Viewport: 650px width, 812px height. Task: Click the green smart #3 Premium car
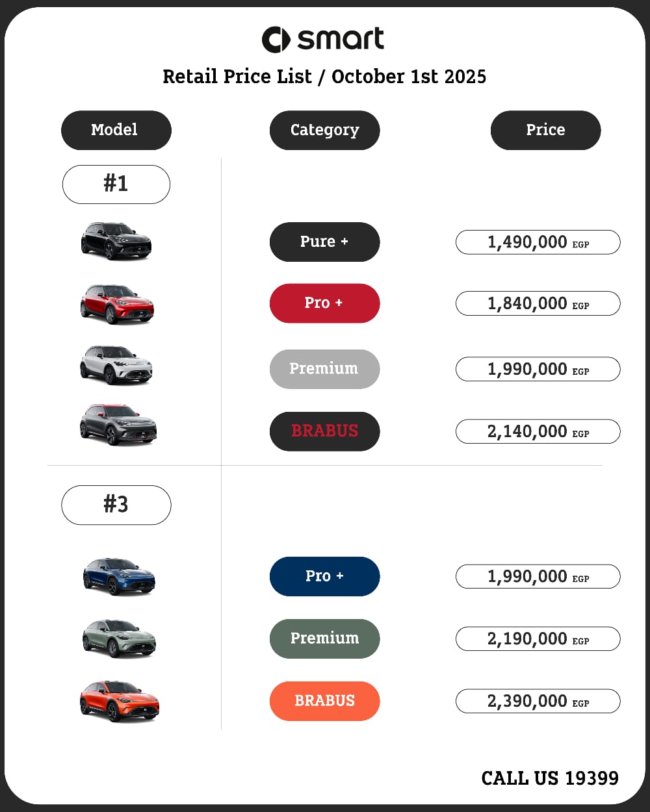click(119, 638)
